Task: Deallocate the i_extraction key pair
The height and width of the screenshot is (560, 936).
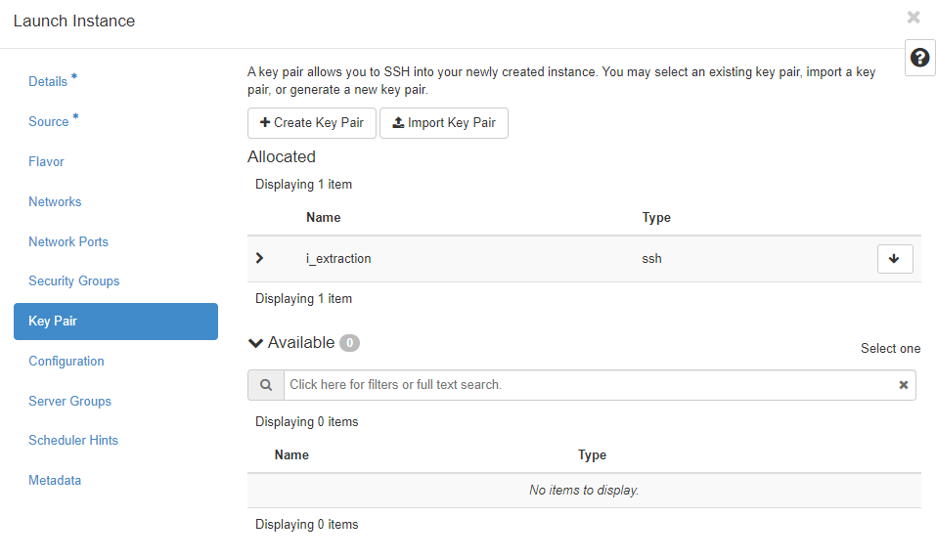Action: 895,259
